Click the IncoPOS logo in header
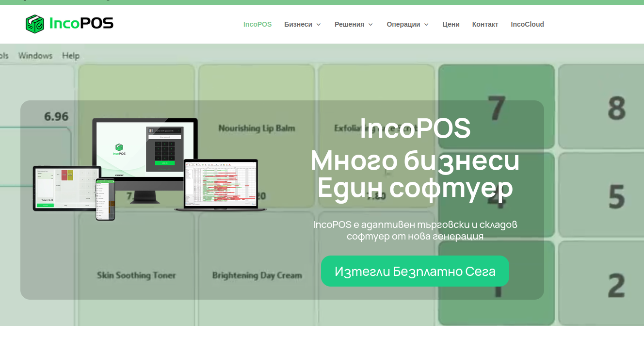644x353 pixels. point(69,24)
